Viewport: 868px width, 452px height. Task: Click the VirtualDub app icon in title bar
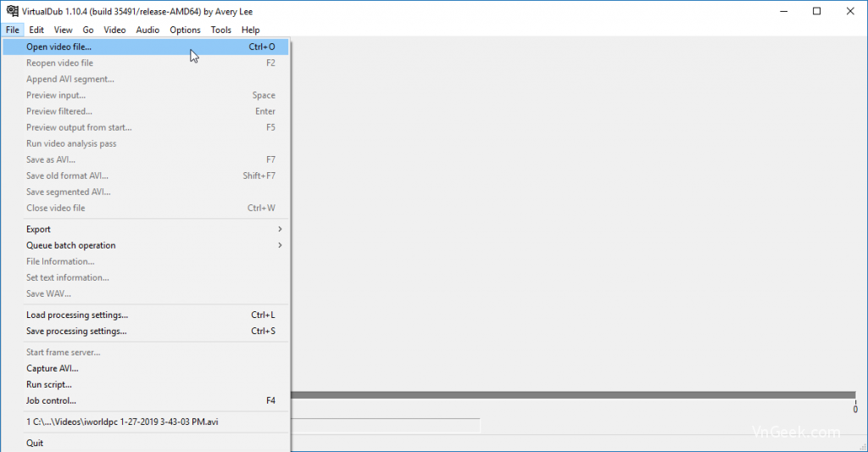pyautogui.click(x=12, y=11)
